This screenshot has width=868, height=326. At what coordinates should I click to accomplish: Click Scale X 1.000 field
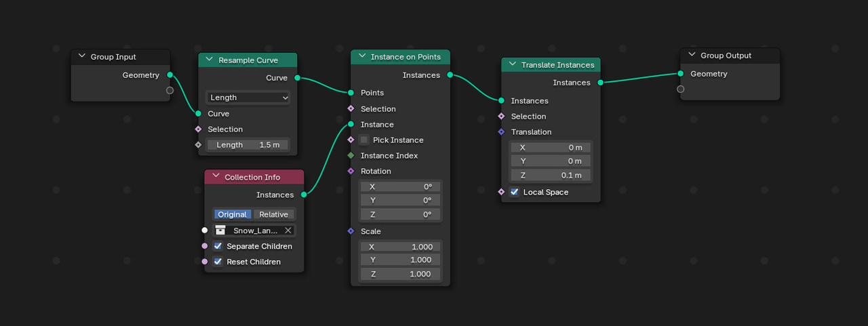coord(400,247)
